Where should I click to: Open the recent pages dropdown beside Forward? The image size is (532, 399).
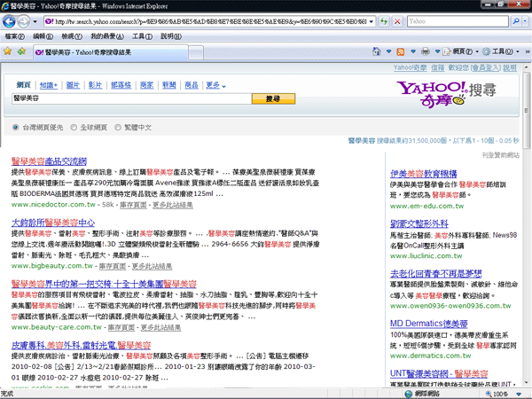pos(35,21)
